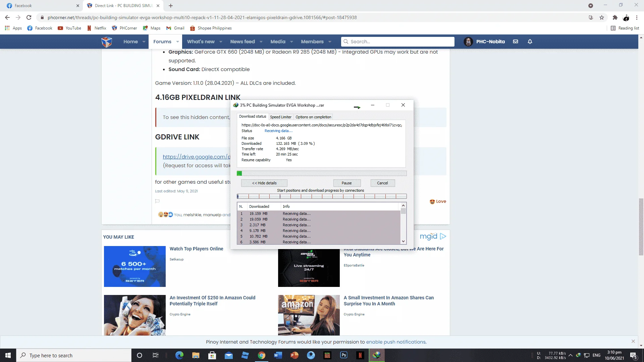644x362 pixels.
Task: Click the install/download icon in address bar
Action: [x=591, y=17]
